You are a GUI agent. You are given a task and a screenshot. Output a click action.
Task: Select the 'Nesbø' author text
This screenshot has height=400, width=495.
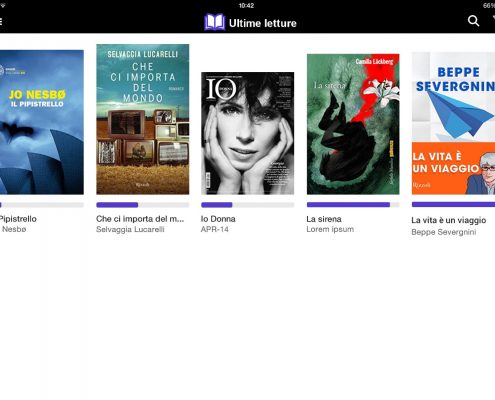(14, 229)
